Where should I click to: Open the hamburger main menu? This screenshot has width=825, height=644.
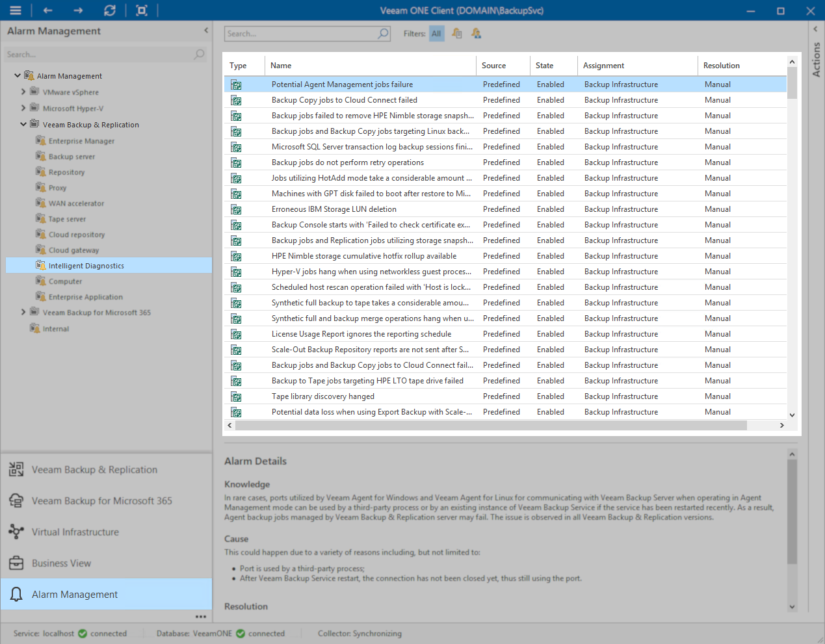click(16, 10)
